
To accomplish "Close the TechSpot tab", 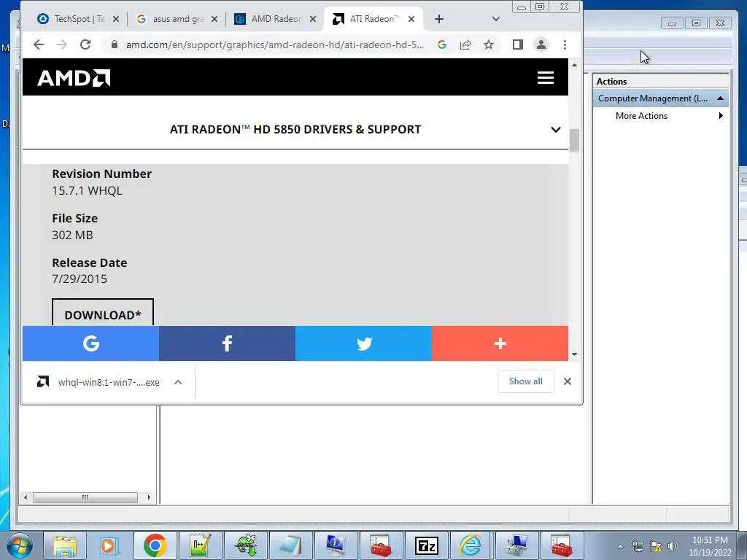I will [x=116, y=19].
